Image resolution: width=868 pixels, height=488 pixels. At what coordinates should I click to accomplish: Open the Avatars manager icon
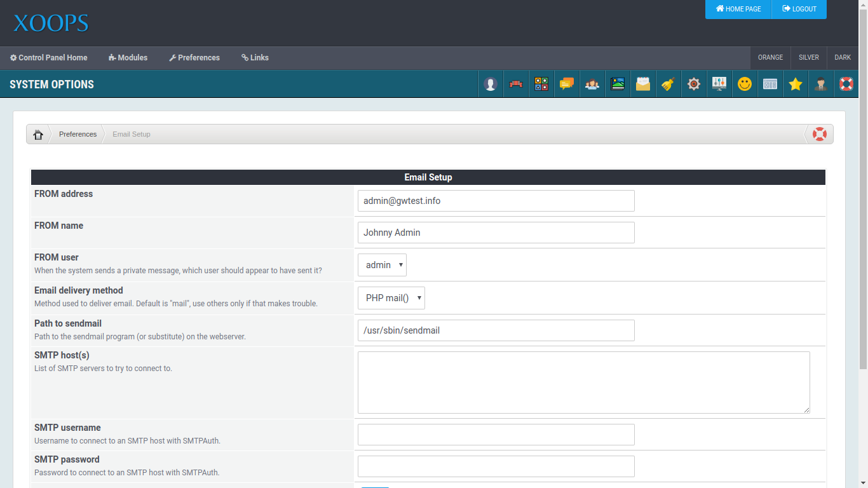pos(491,83)
